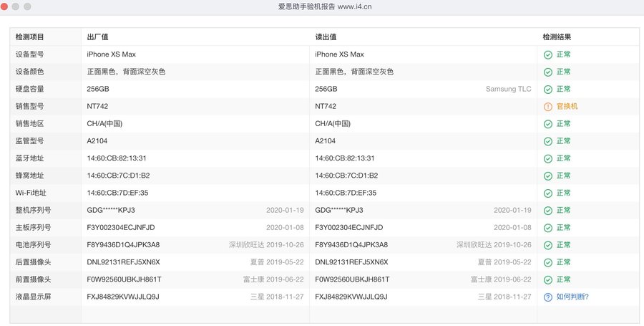
Task: Click the window title 爱思助手验机报告 www.i4.cn
Action: tap(325, 6)
